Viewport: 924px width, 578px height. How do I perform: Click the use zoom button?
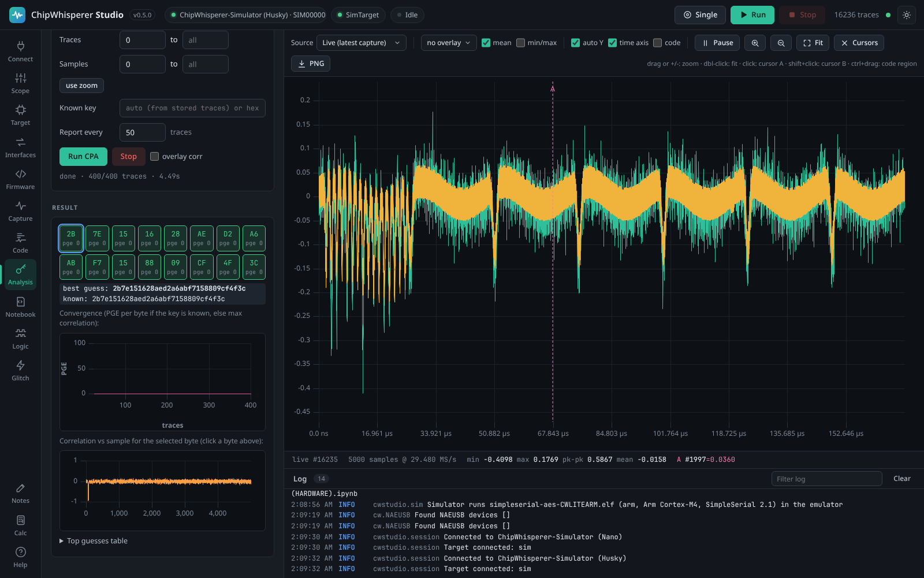(81, 86)
